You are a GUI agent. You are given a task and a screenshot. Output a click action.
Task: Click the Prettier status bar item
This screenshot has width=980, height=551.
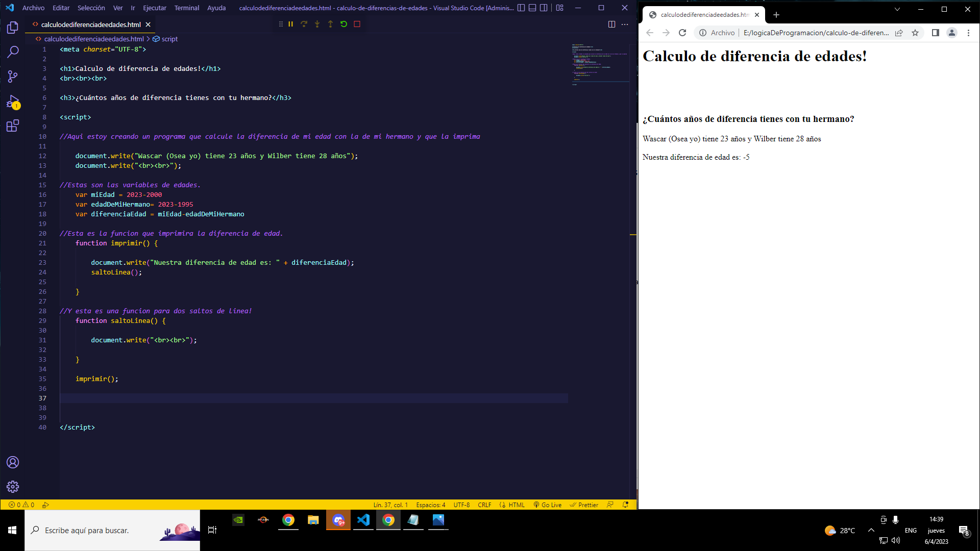(584, 505)
